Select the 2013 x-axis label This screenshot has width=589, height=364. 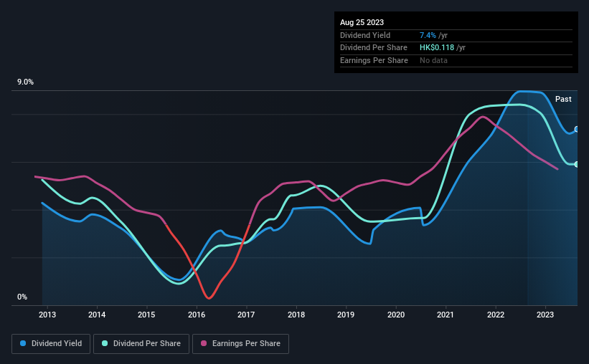(47, 315)
